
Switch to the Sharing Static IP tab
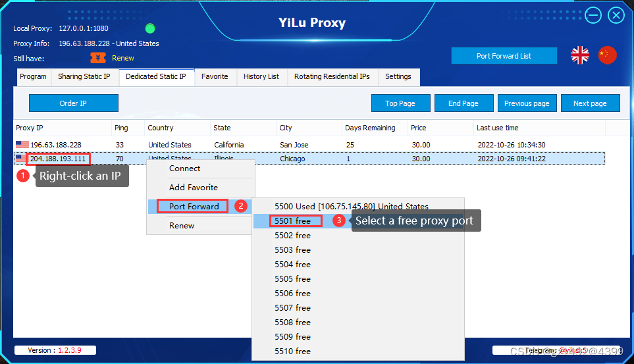(x=84, y=77)
